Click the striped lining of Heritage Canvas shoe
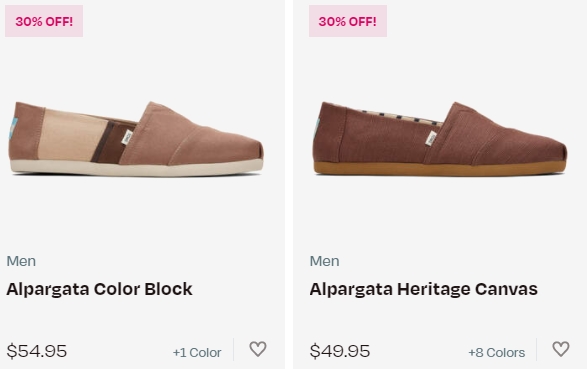The width and height of the screenshot is (587, 369). 399,117
